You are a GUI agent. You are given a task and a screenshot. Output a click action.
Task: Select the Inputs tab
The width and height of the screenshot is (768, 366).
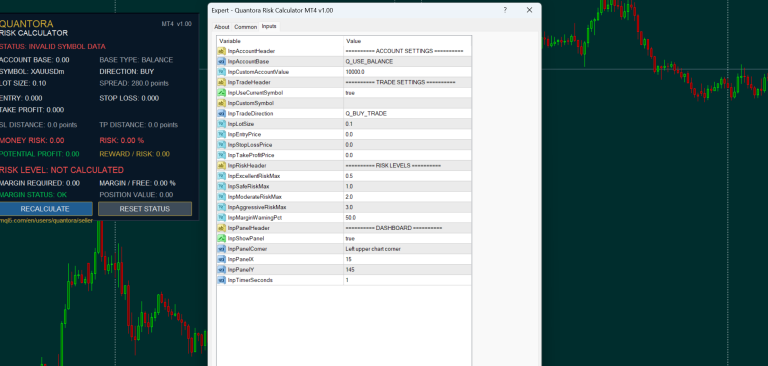click(269, 26)
